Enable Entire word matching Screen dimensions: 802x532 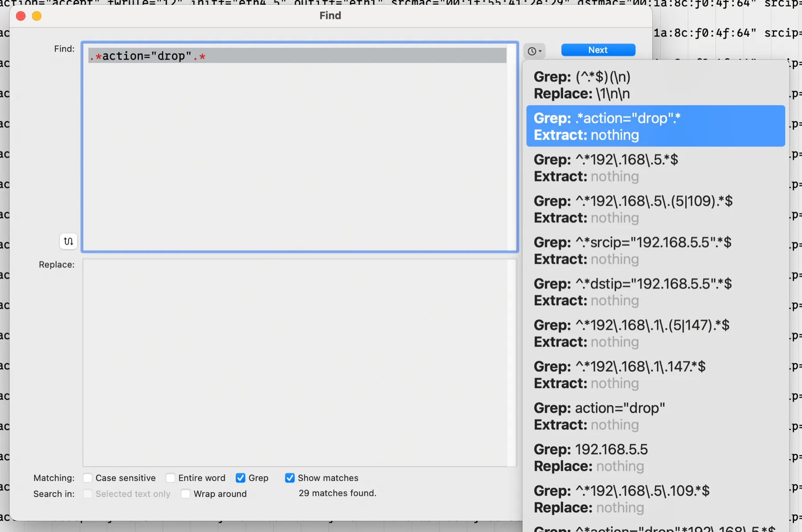(171, 478)
